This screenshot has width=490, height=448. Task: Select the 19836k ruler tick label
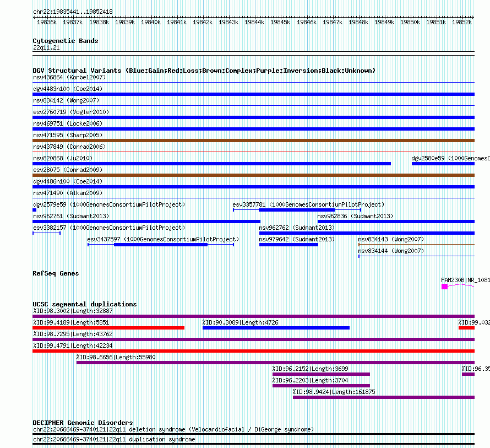(47, 22)
